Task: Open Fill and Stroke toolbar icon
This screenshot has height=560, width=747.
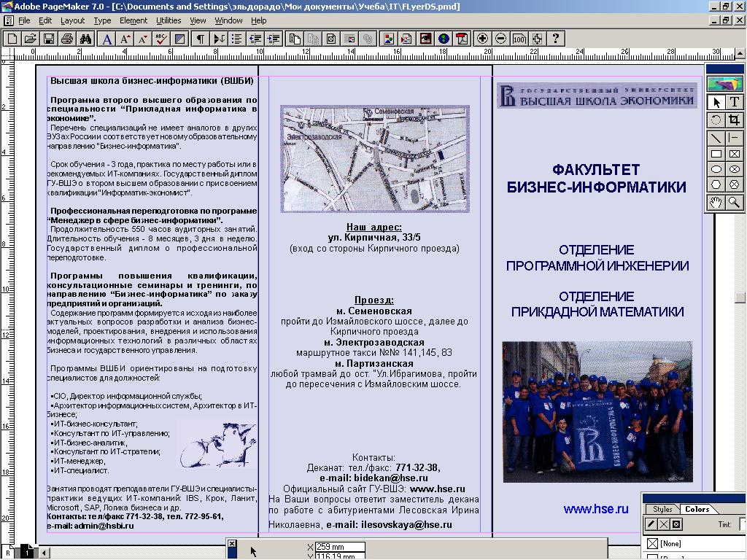Action: pos(179,39)
